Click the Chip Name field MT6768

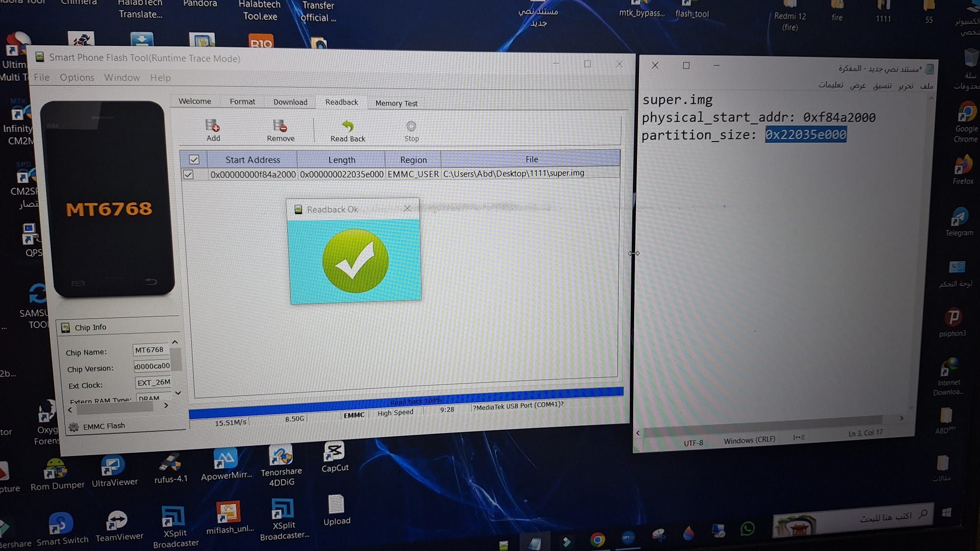point(151,350)
